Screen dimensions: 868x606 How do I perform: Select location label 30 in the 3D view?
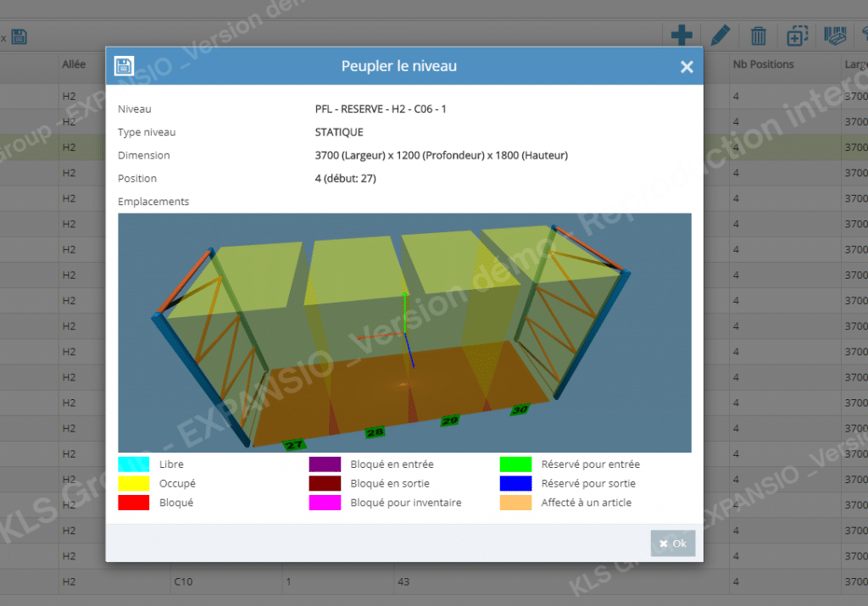[520, 409]
